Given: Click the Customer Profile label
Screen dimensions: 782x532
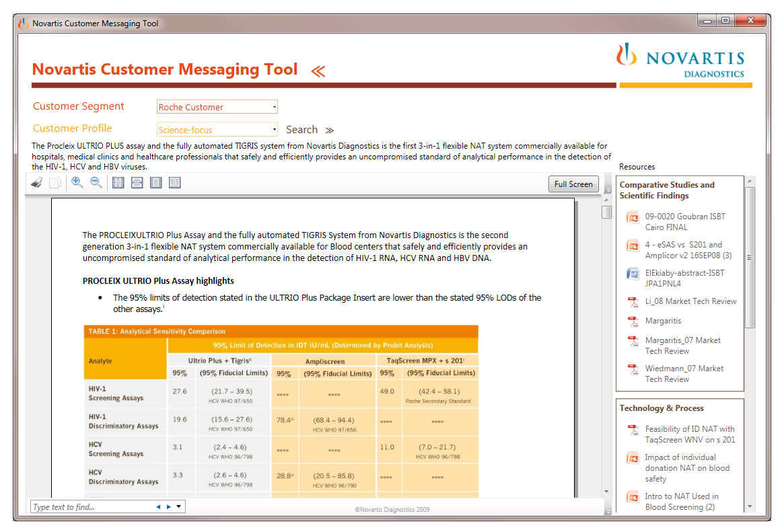Looking at the screenshot, I should [72, 128].
